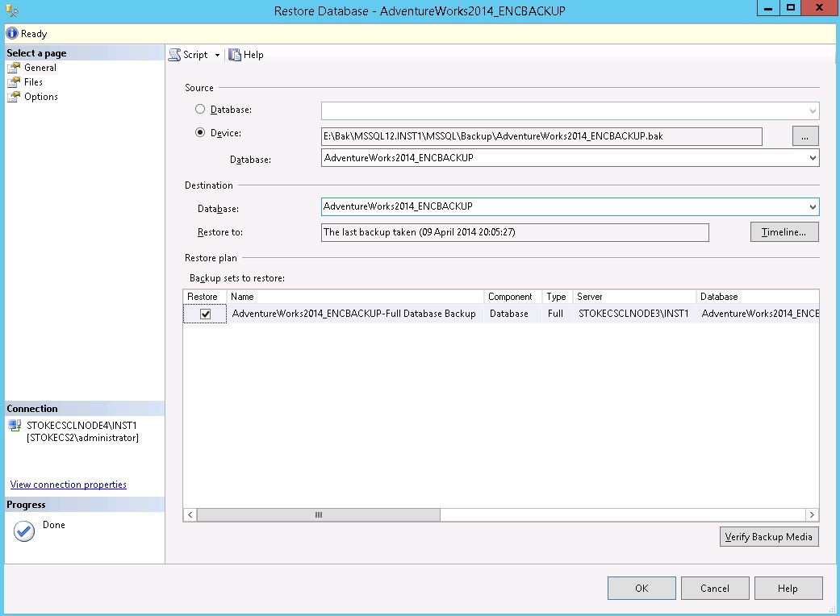Click the window title bar icon

(12, 10)
